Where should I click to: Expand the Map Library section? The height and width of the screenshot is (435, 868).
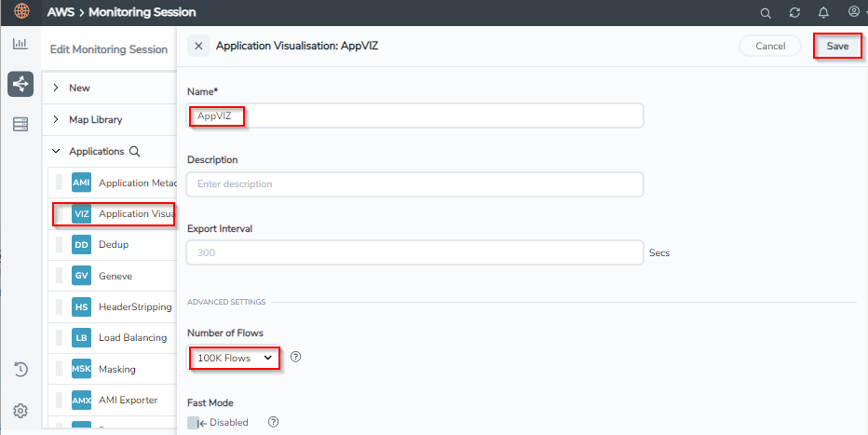[56, 119]
